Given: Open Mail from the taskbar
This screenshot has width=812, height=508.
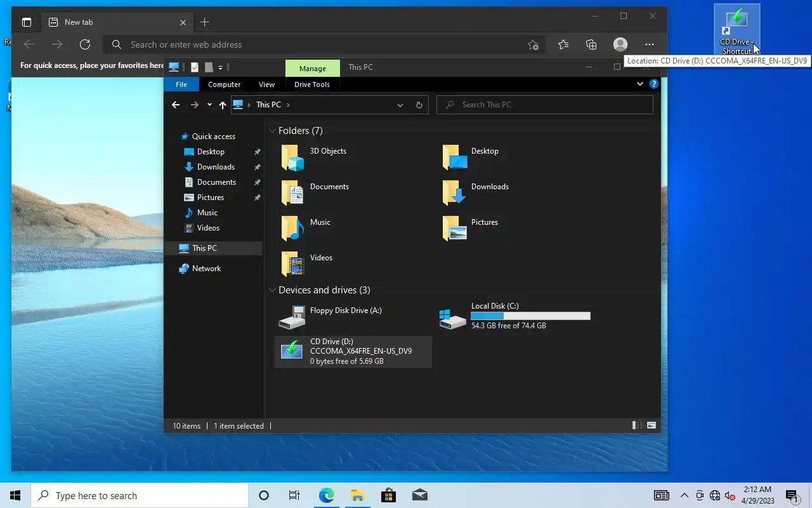Looking at the screenshot, I should pyautogui.click(x=419, y=495).
